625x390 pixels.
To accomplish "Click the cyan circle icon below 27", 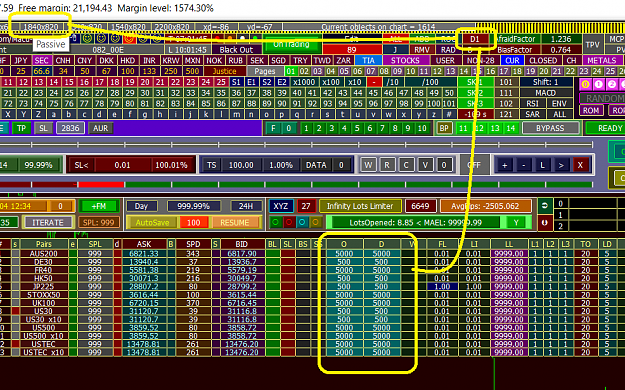I will point(302,222).
